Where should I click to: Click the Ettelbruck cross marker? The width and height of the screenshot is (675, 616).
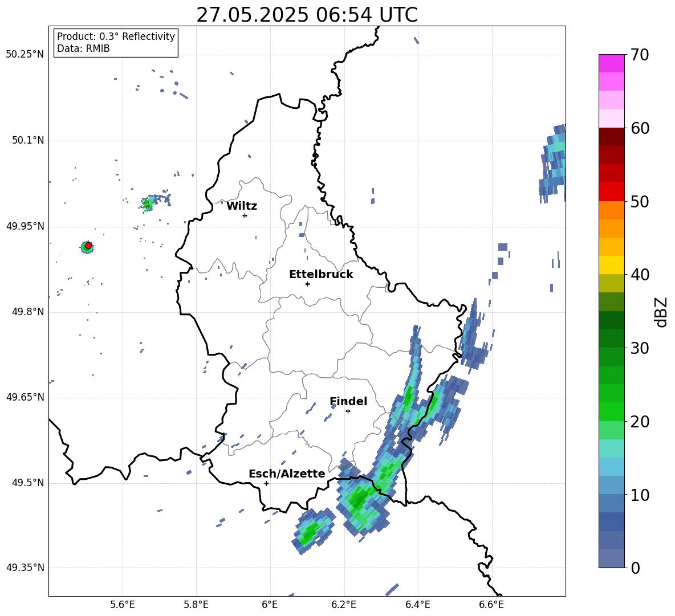(307, 284)
